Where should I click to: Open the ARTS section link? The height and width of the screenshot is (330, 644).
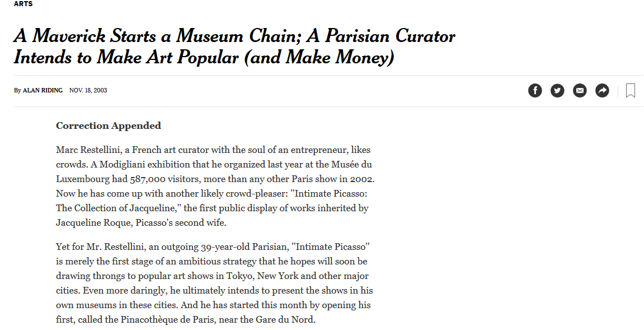[23, 4]
